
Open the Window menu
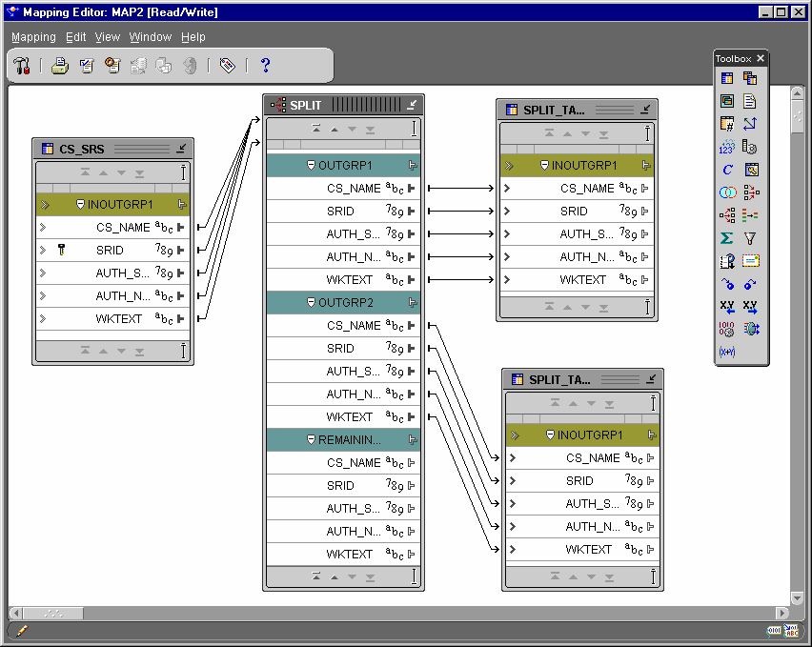click(151, 37)
